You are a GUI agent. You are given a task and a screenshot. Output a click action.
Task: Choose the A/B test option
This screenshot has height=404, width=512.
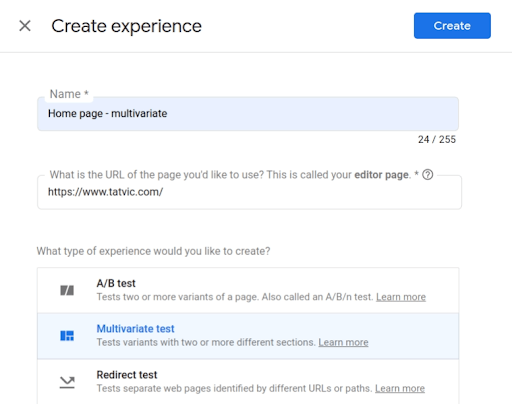tap(248, 290)
